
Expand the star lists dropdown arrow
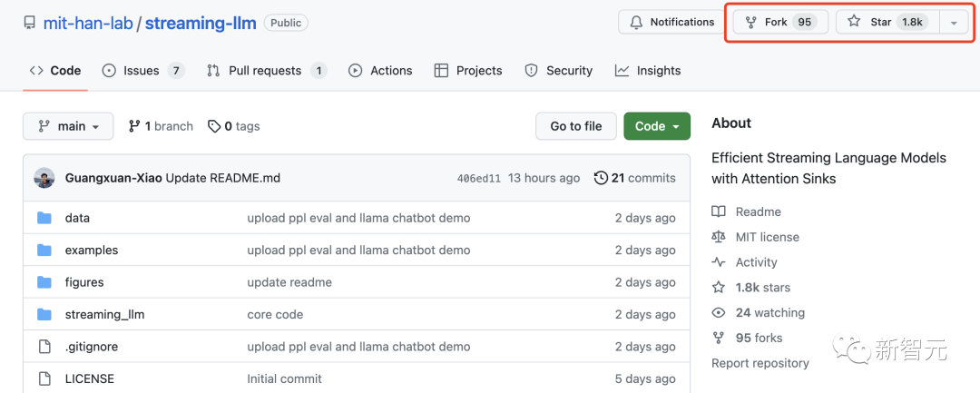pyautogui.click(x=954, y=23)
